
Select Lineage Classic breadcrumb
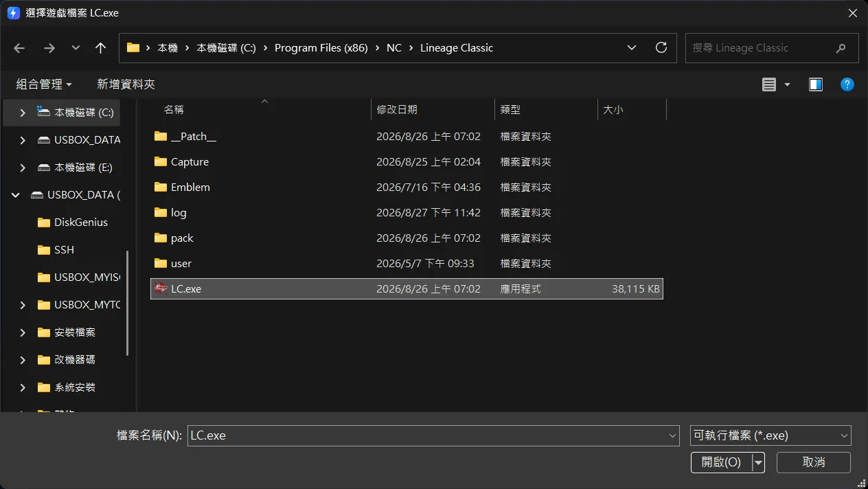click(x=457, y=48)
